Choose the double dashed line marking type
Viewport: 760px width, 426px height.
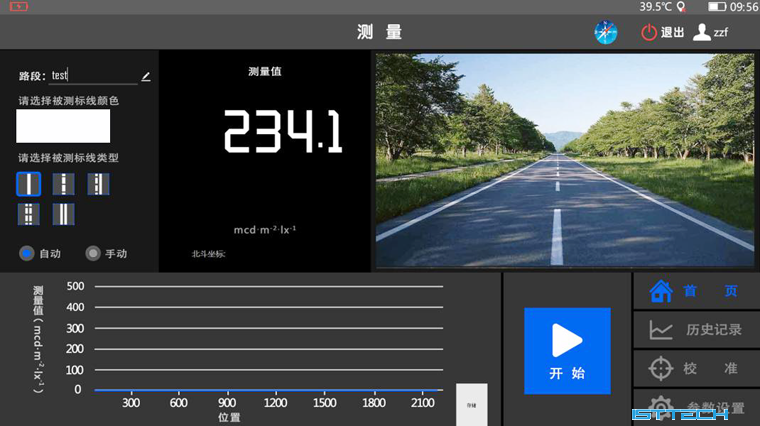[29, 214]
